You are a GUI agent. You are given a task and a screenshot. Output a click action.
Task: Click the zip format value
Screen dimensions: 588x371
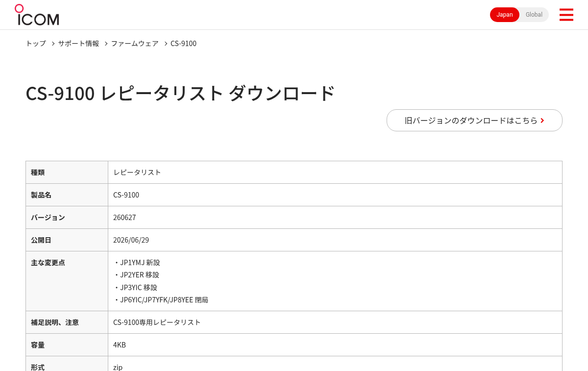point(118,367)
